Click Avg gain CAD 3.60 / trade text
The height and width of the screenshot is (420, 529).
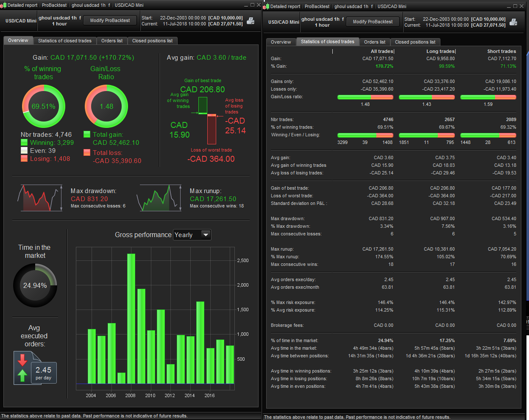click(206, 58)
